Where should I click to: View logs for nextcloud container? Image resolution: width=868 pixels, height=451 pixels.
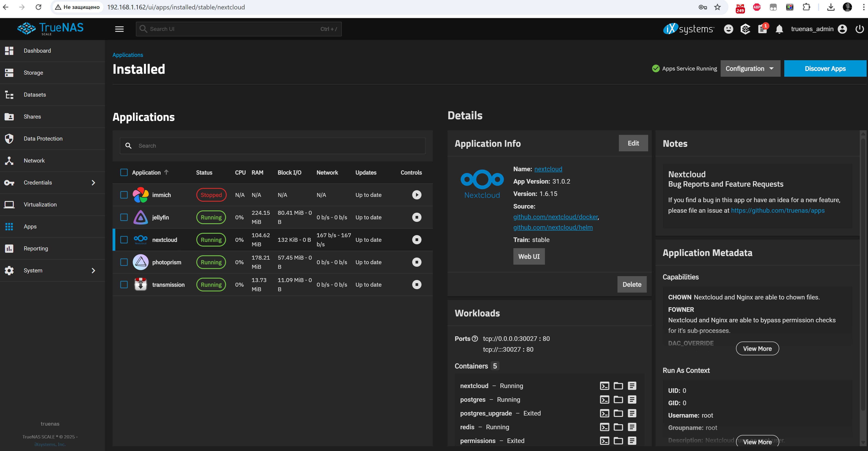click(x=632, y=386)
